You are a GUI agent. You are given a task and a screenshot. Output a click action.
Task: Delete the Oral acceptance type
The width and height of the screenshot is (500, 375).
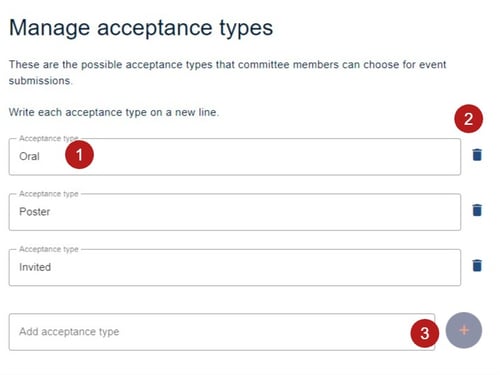pos(477,155)
